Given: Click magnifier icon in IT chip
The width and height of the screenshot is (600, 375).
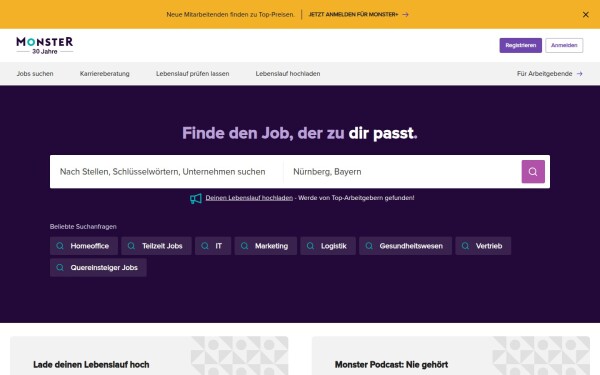Looking at the screenshot, I should (205, 246).
